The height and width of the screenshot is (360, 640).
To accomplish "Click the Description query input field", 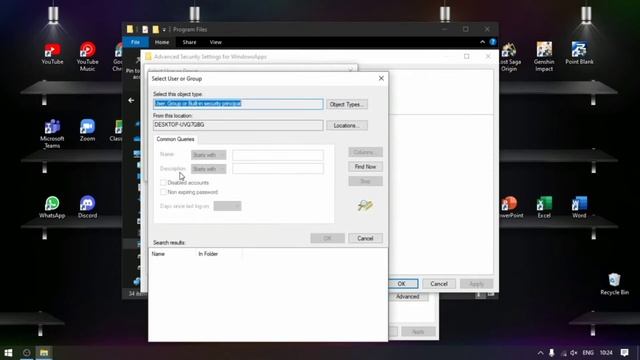I will point(278,169).
